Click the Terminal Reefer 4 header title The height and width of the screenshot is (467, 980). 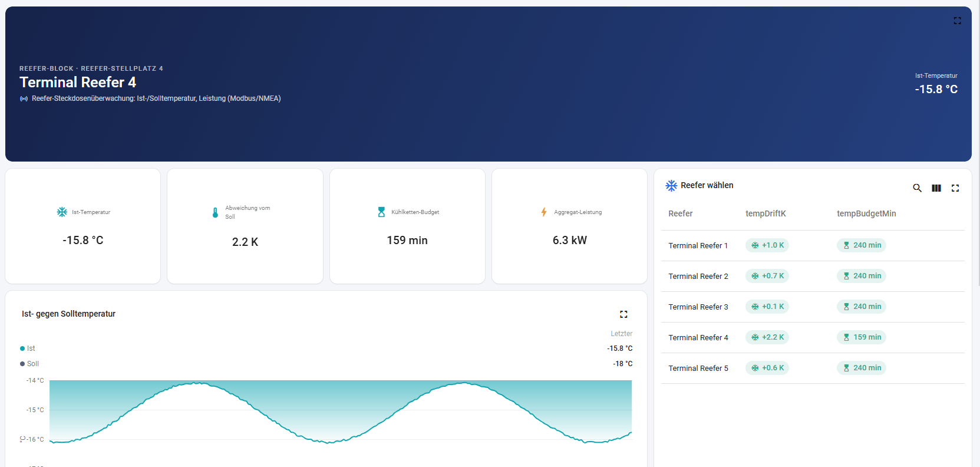78,82
